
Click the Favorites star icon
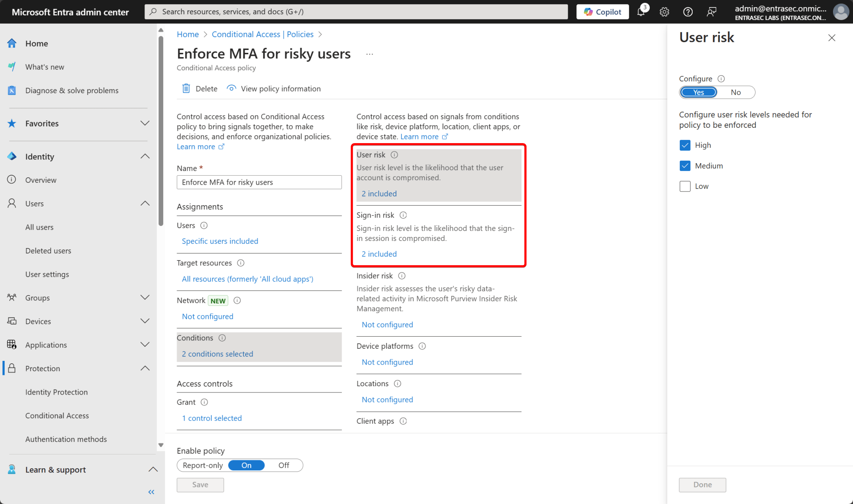12,123
